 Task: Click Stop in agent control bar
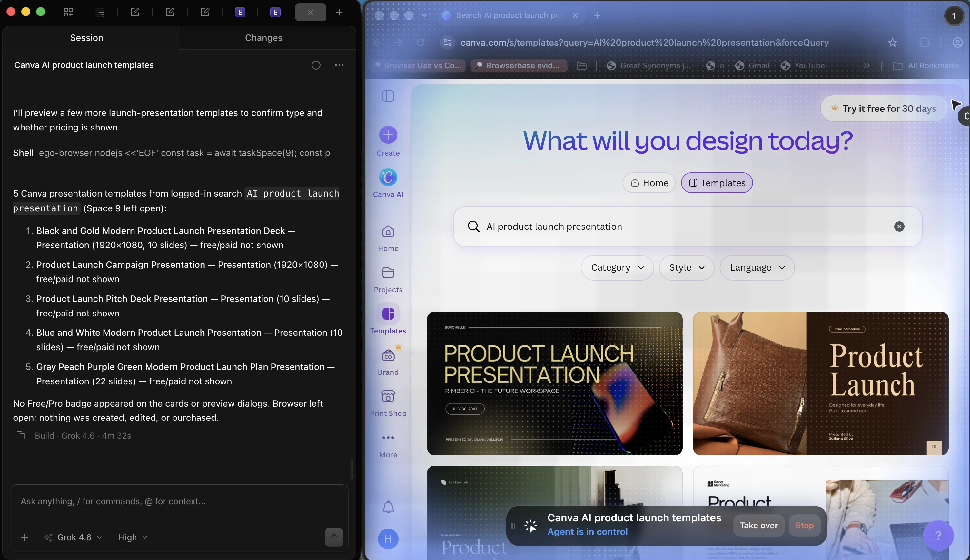coord(805,526)
